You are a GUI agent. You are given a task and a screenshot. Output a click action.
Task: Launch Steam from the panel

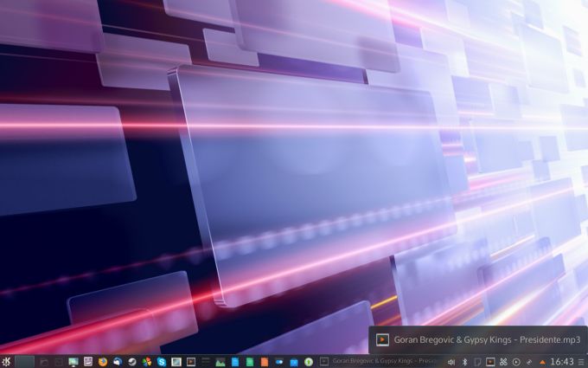pyautogui.click(x=132, y=362)
